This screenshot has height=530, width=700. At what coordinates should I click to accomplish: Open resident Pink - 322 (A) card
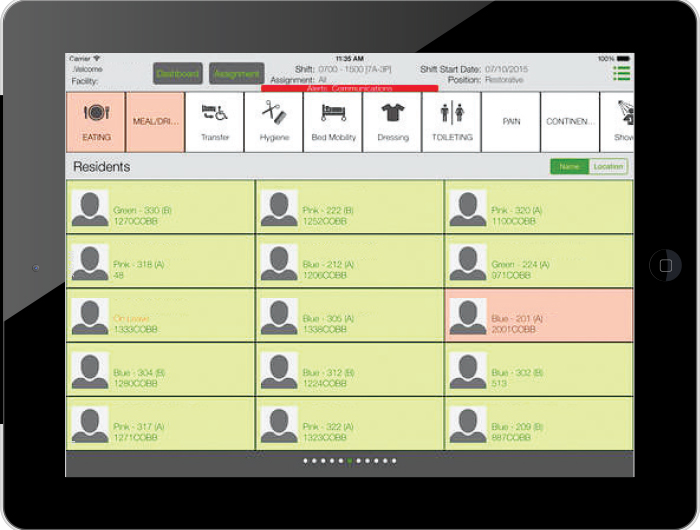(x=350, y=423)
